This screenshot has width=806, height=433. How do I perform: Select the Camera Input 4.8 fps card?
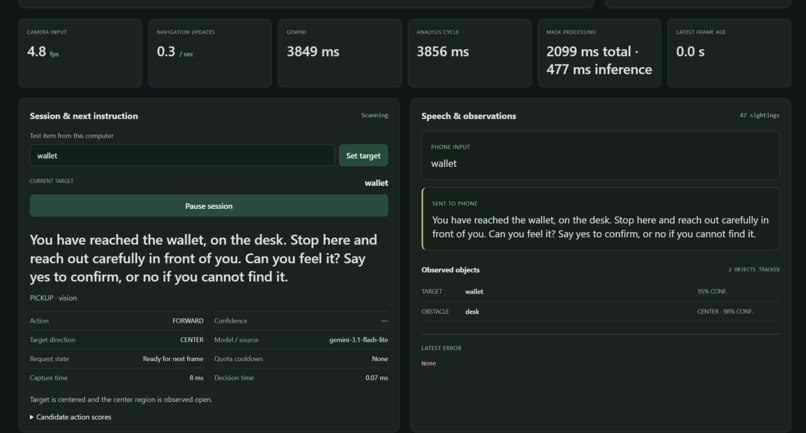pos(80,53)
